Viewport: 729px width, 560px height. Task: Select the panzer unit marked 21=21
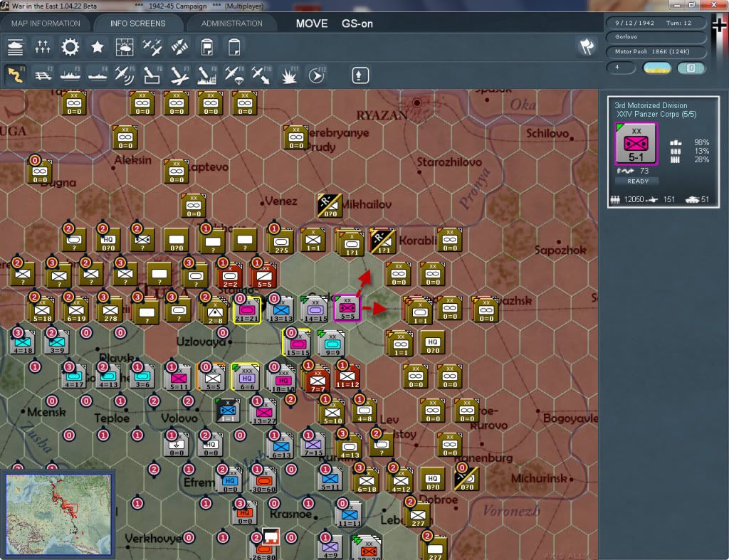click(247, 310)
